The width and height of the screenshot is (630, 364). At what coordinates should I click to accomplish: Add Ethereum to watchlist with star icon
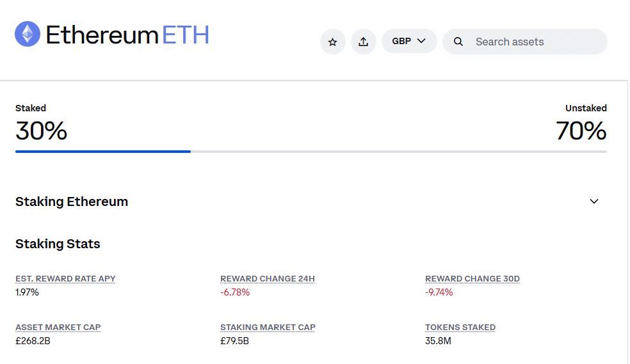point(333,42)
